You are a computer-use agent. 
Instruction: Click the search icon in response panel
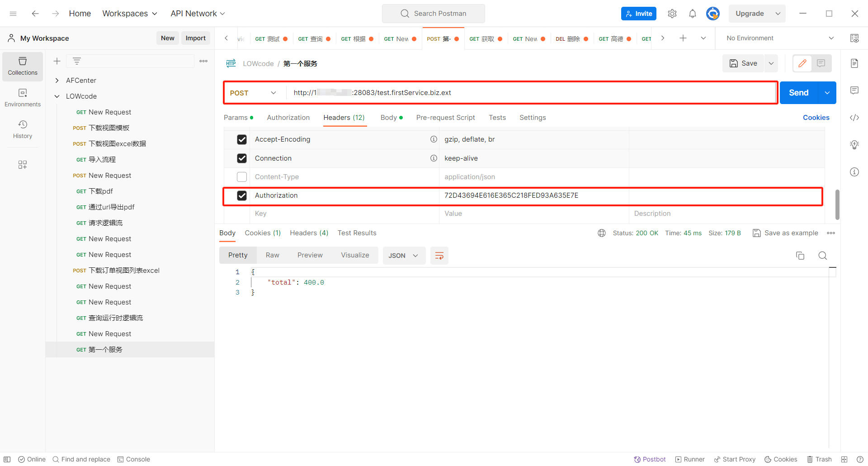(x=822, y=256)
